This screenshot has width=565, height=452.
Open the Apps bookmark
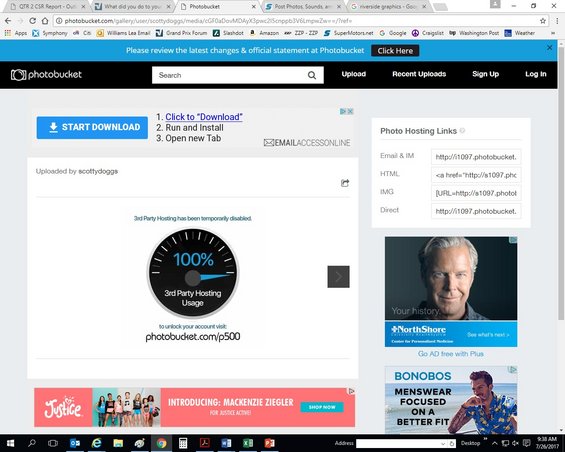pos(16,33)
